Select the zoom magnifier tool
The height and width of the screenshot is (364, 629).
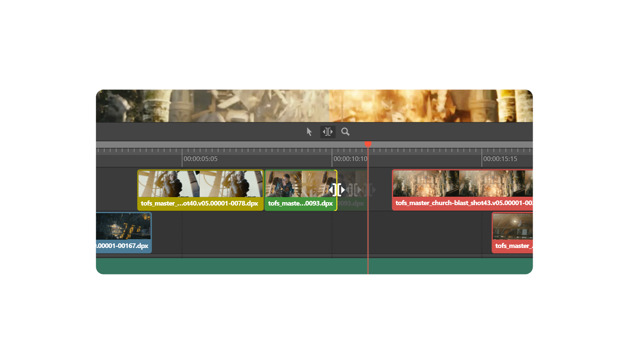(x=345, y=132)
